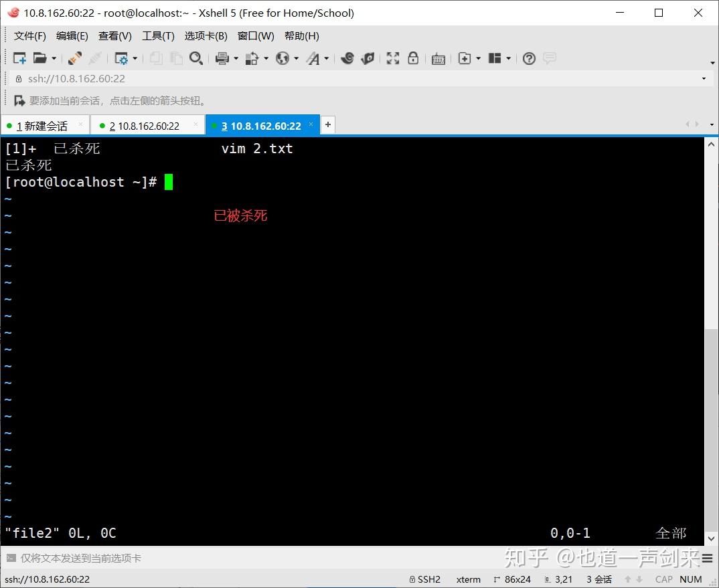Open the 工具(T) menu
The height and width of the screenshot is (588, 719).
point(158,35)
